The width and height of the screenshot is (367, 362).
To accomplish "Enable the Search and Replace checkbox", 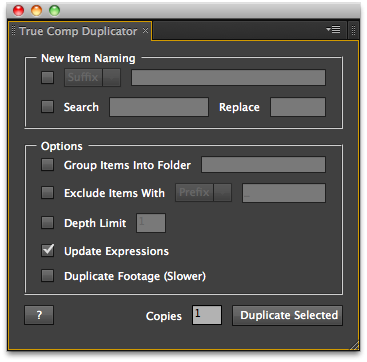I will pos(47,107).
